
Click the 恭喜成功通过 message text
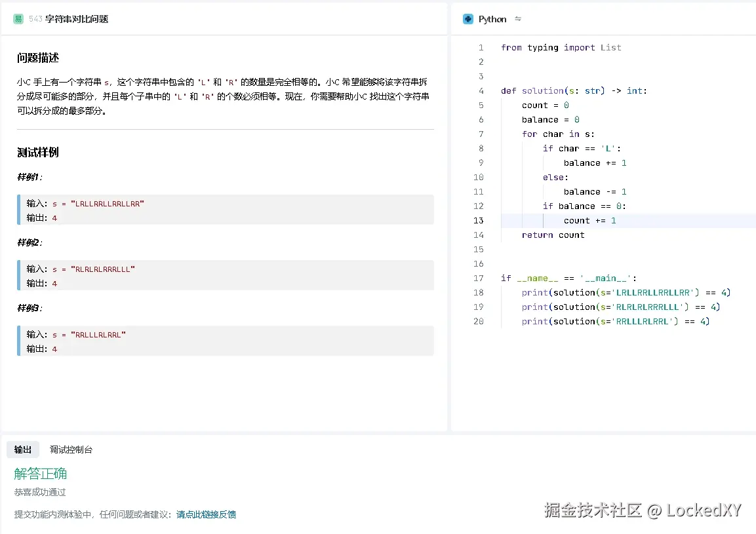coord(39,491)
